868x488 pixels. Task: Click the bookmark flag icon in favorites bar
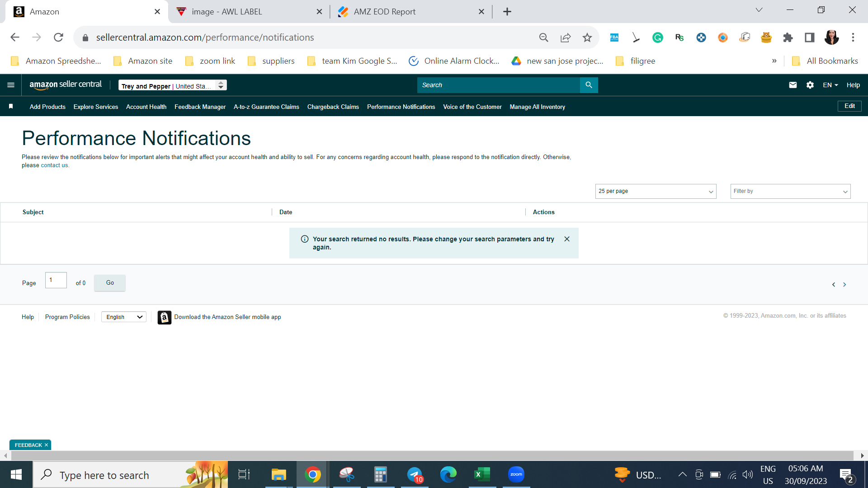[11, 106]
